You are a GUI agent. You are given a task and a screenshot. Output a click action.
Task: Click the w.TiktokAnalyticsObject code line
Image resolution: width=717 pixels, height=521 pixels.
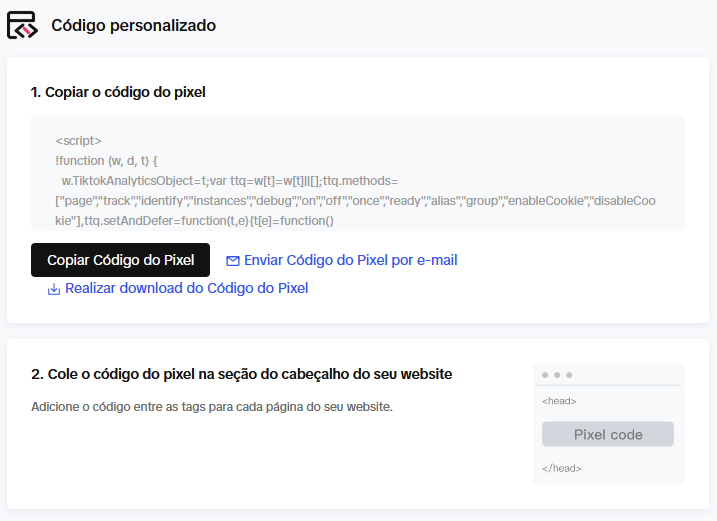230,181
